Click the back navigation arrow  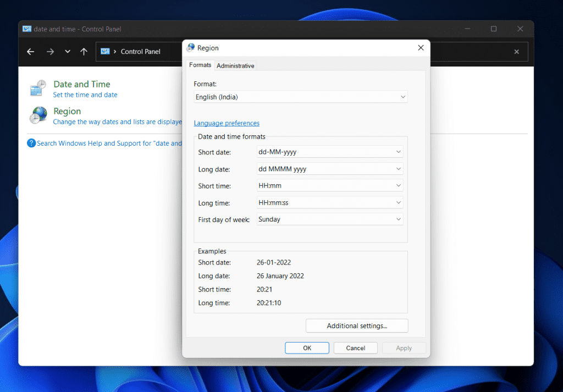pyautogui.click(x=30, y=51)
